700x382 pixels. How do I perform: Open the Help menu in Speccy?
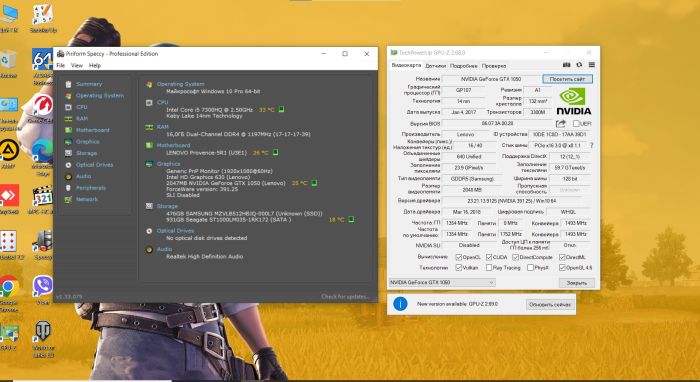95,65
